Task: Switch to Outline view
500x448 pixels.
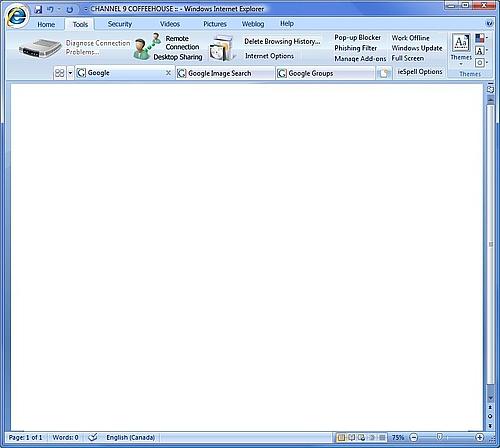Action: click(x=372, y=437)
